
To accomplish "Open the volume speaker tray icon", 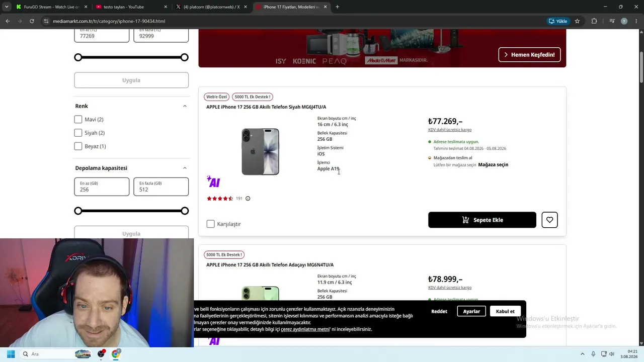I will pos(612,354).
